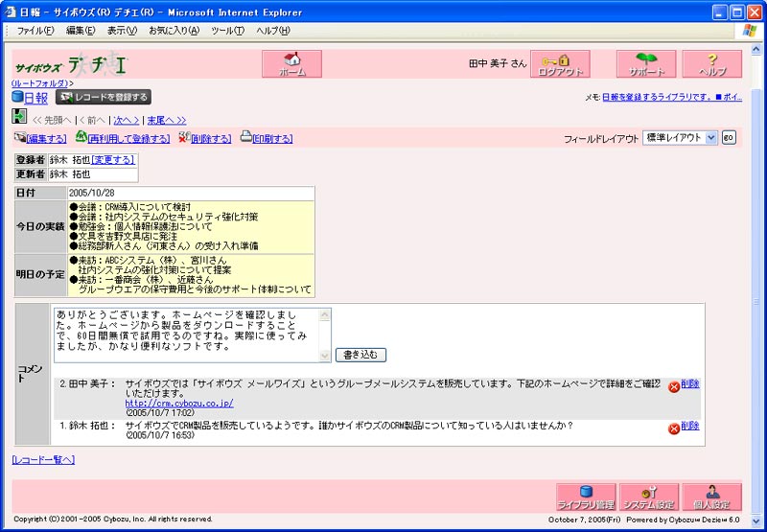
Task: Click the green reuse icon beside 再利用して登録する
Action: [x=81, y=137]
